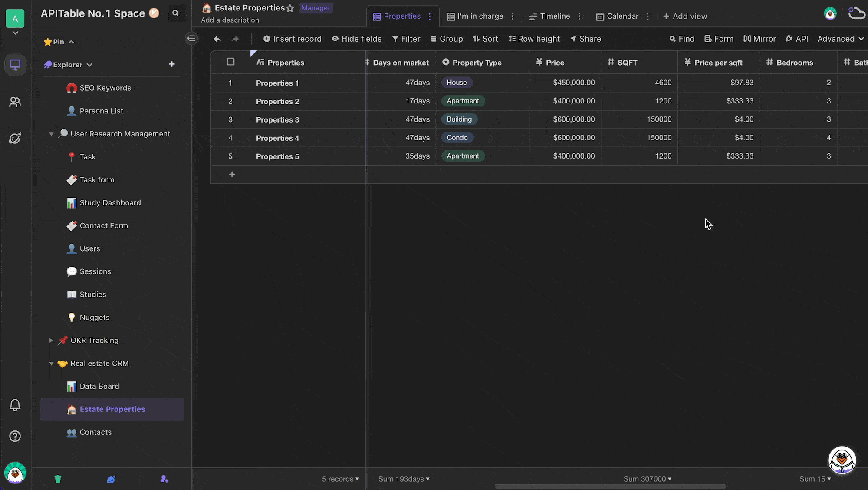Viewport: 868px width, 490px height.
Task: Click Insert record button
Action: [x=293, y=38]
